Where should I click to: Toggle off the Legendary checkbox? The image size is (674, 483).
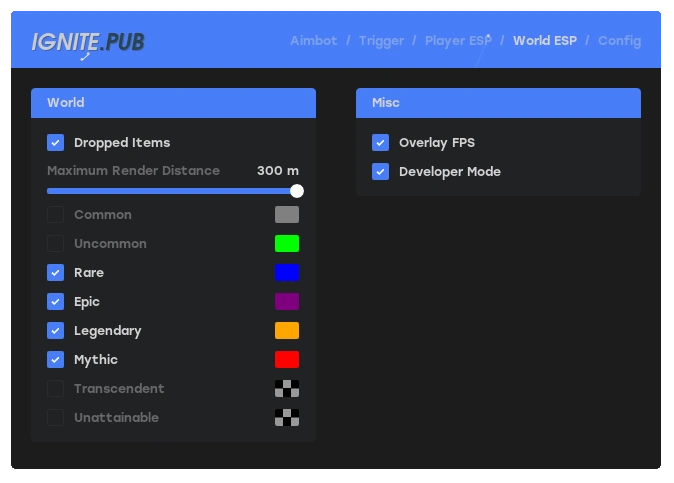[56, 331]
